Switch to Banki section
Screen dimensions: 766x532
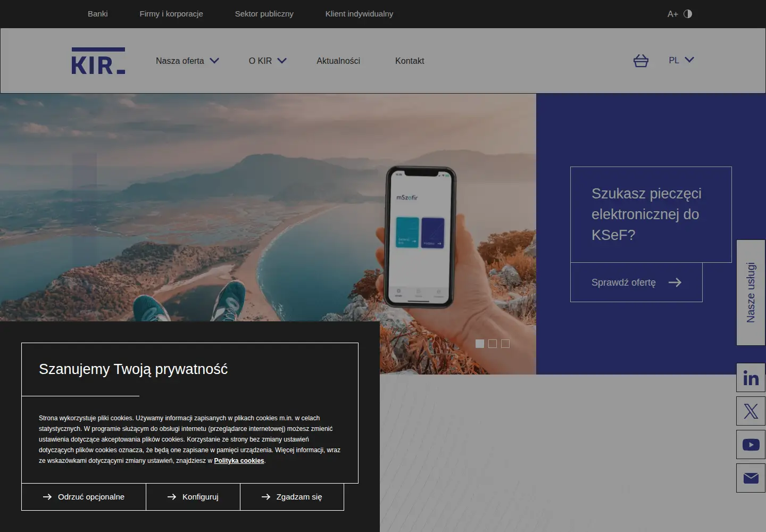pos(98,14)
